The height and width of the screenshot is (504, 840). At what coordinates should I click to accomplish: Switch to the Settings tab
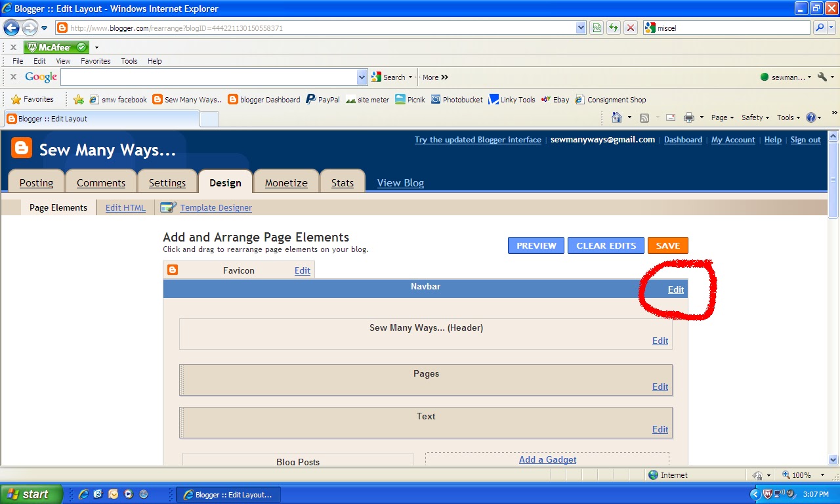[167, 182]
